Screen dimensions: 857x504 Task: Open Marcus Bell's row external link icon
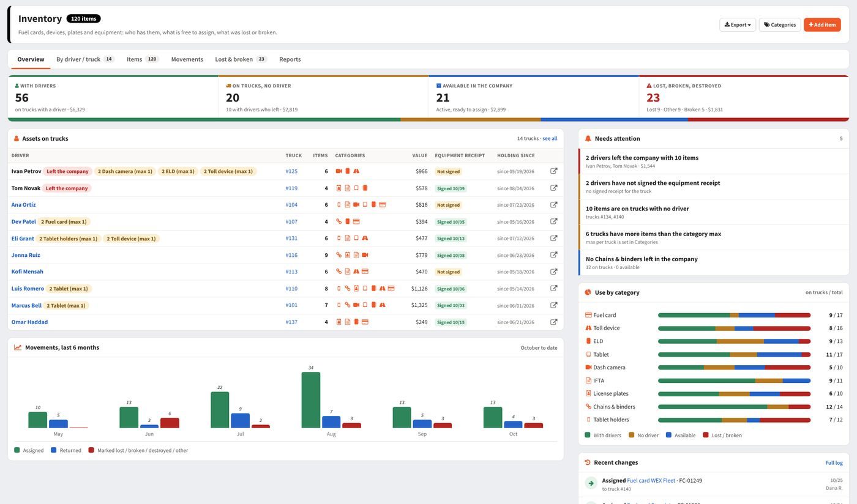tap(554, 305)
